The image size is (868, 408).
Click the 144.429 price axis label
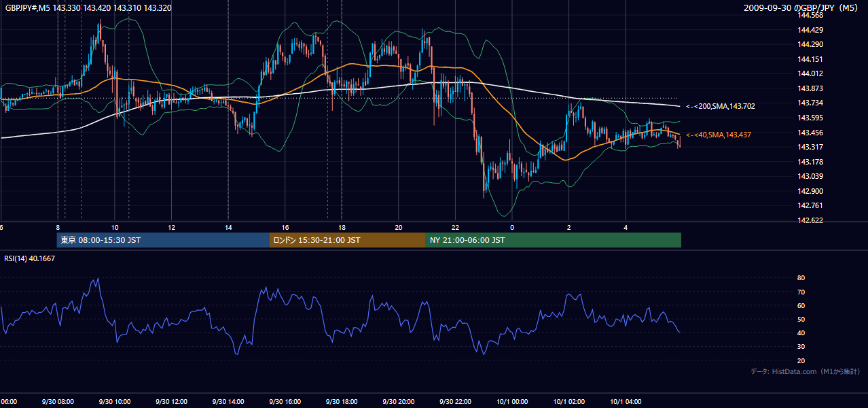812,30
